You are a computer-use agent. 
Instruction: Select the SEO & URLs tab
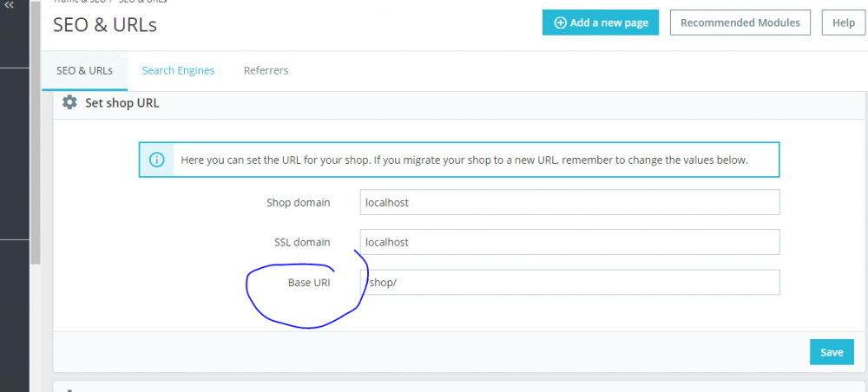pos(84,70)
